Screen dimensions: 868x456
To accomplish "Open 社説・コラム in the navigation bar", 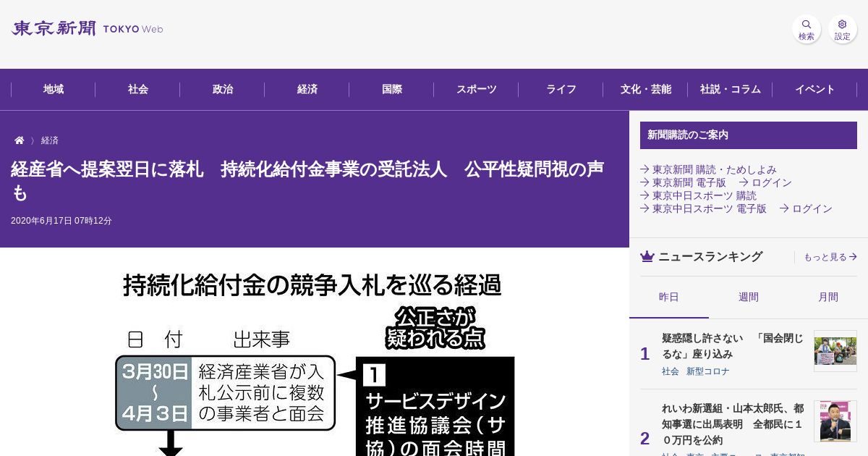I will click(x=731, y=90).
